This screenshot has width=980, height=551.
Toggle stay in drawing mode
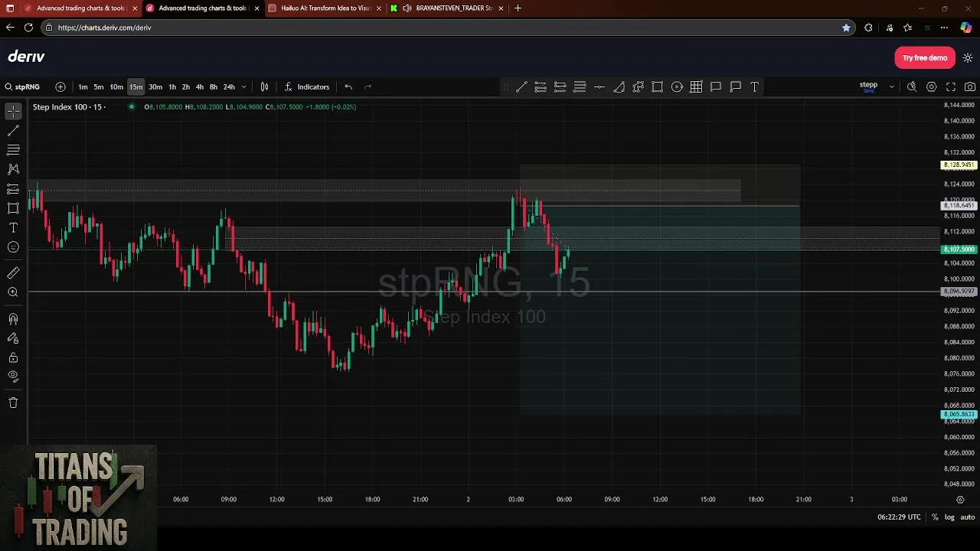point(13,338)
